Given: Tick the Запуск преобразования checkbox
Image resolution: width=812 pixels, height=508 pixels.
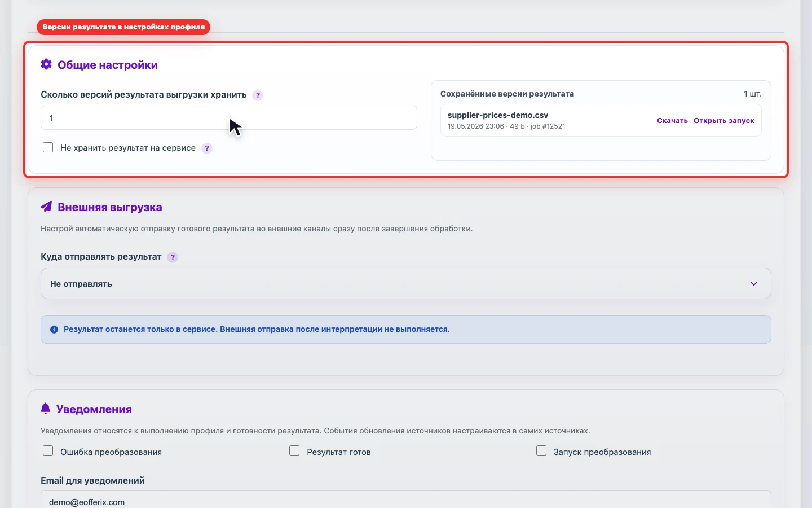Looking at the screenshot, I should click(x=541, y=450).
